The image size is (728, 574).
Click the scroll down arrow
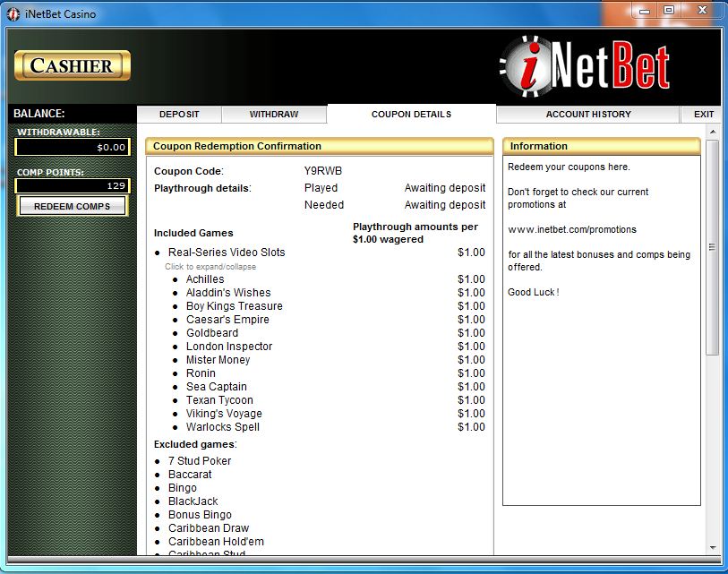713,548
